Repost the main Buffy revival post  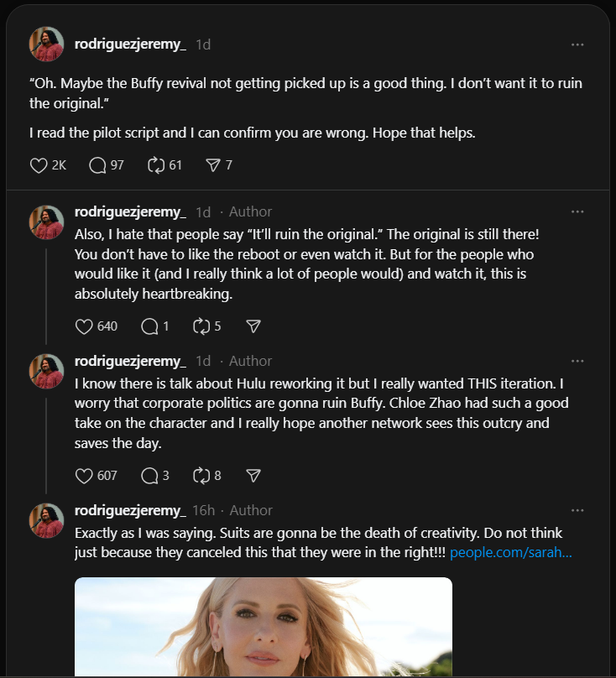pyautogui.click(x=156, y=165)
